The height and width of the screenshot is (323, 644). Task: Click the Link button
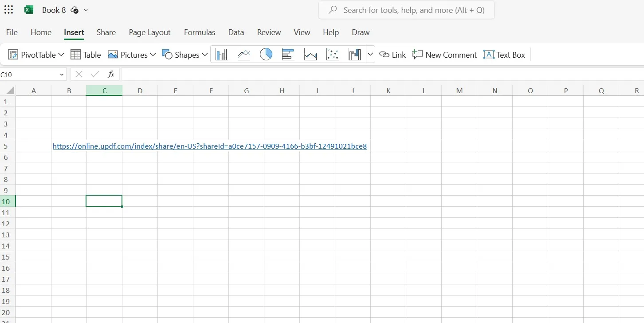pos(393,55)
